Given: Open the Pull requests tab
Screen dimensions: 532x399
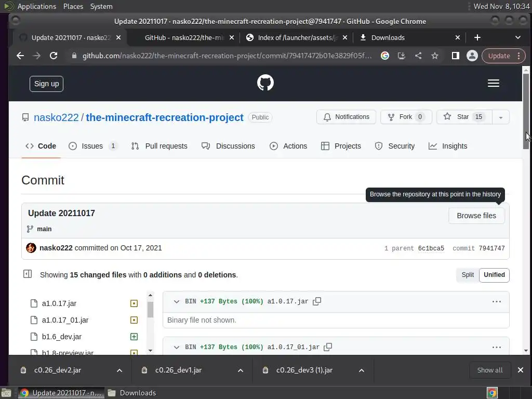Looking at the screenshot, I should coord(159,146).
